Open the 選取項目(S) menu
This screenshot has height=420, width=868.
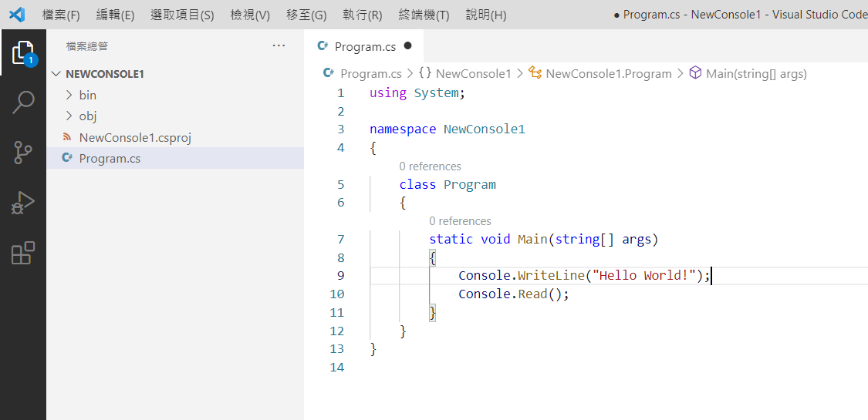[x=182, y=15]
